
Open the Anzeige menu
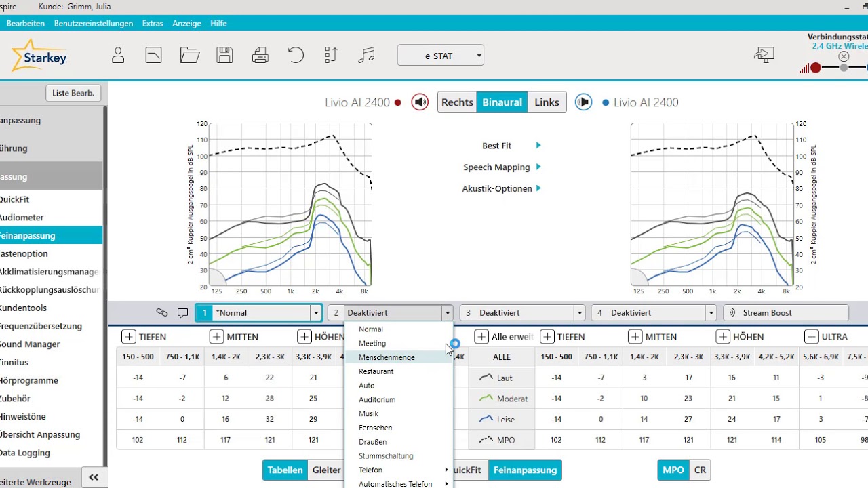tap(186, 23)
